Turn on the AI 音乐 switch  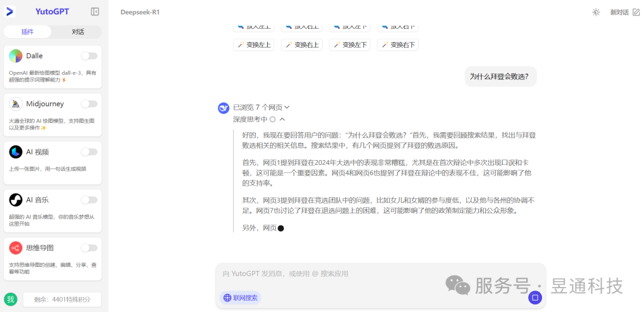tap(89, 199)
